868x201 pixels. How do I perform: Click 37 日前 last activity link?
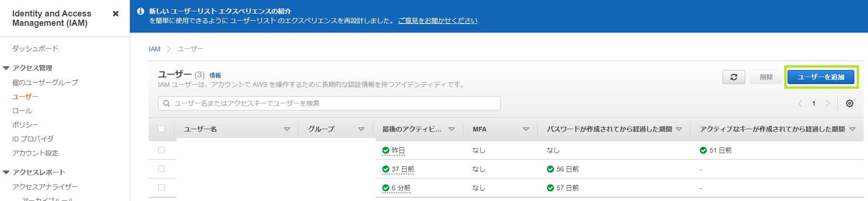pos(403,169)
